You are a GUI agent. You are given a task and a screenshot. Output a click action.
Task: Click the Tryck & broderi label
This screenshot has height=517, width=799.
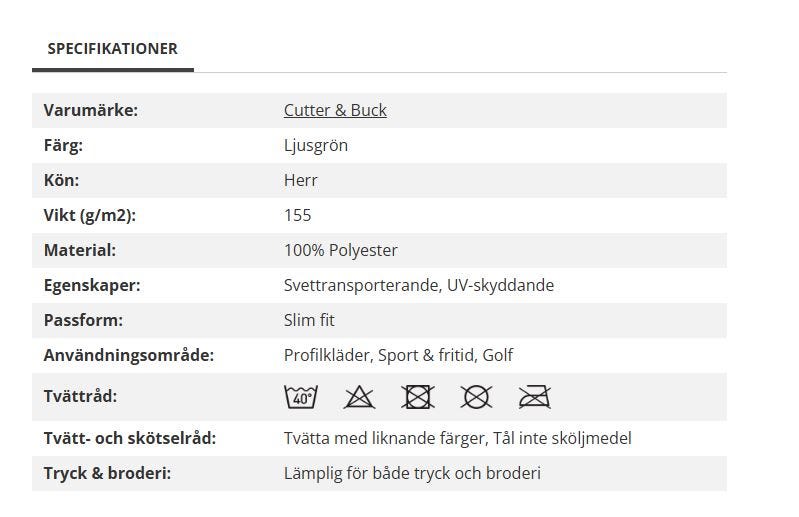click(107, 473)
